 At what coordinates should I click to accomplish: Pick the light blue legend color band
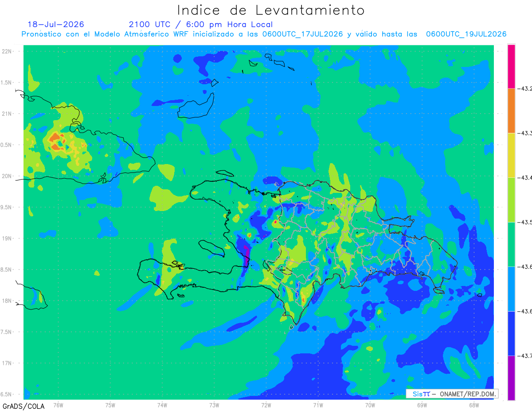point(511,289)
